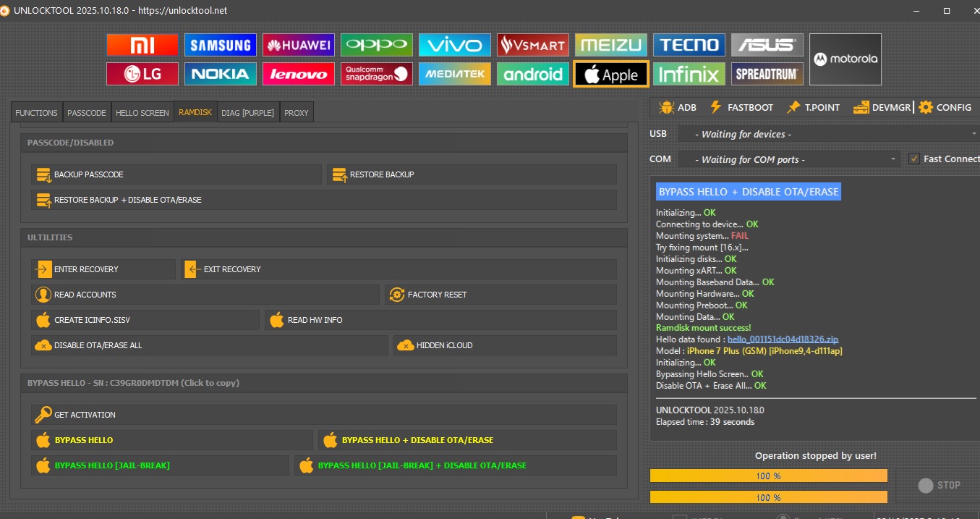Click CREATE ICINFO.SISV button
980x519 pixels.
point(145,320)
